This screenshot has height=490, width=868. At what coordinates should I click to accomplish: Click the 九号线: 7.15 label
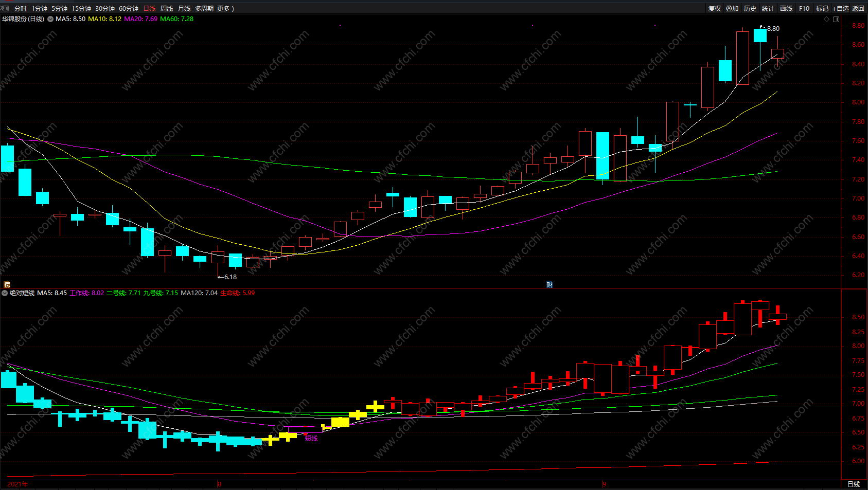click(x=161, y=293)
